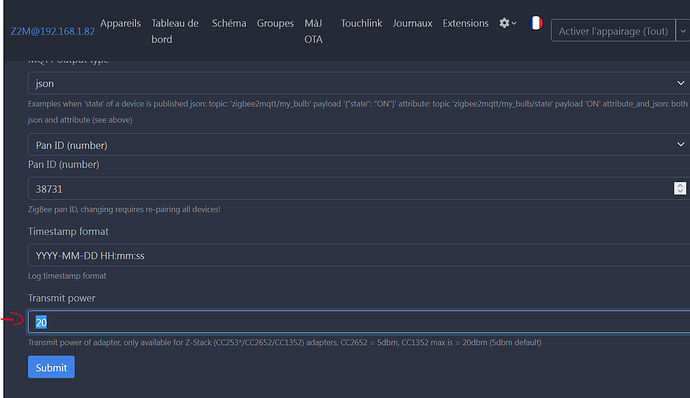
Task: Expand the MQTT output type json dropdown
Action: (x=359, y=83)
